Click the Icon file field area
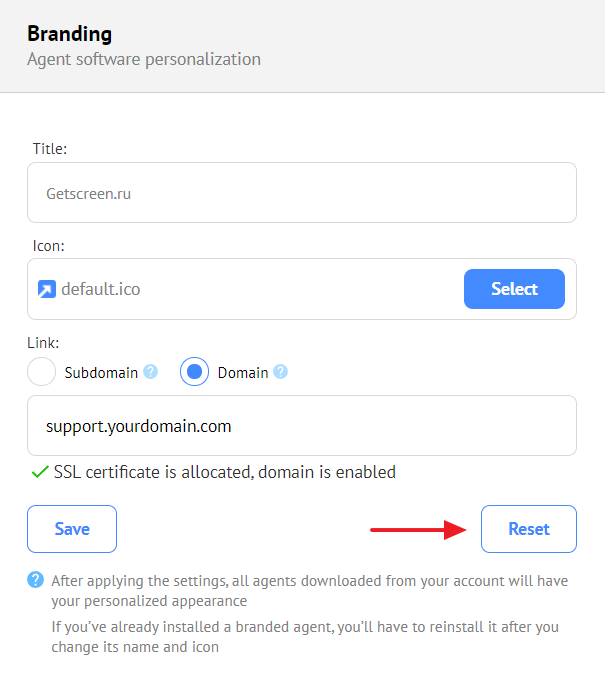The width and height of the screenshot is (605, 683). (302, 289)
